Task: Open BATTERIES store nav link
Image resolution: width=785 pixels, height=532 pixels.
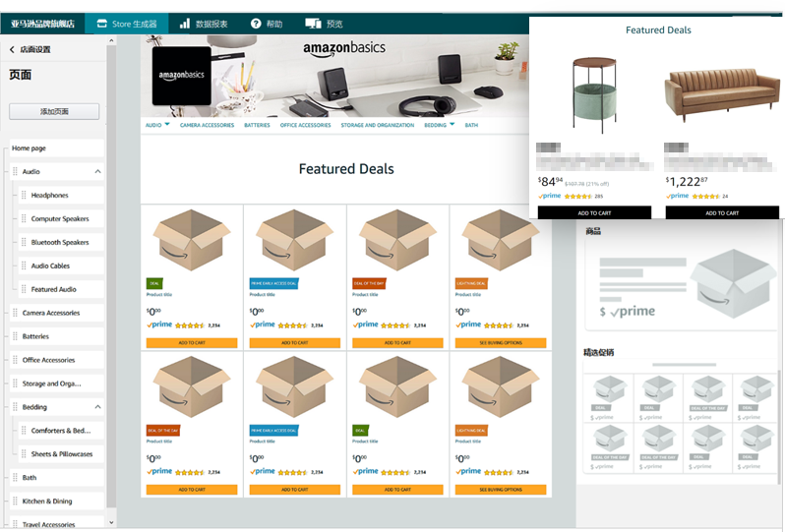Action: pos(257,125)
